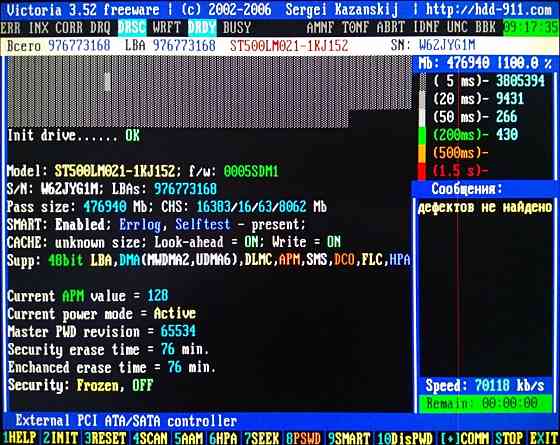The height and width of the screenshot is (445, 560).
Task: Start a surface test via 4SCAN
Action: pyautogui.click(x=150, y=438)
